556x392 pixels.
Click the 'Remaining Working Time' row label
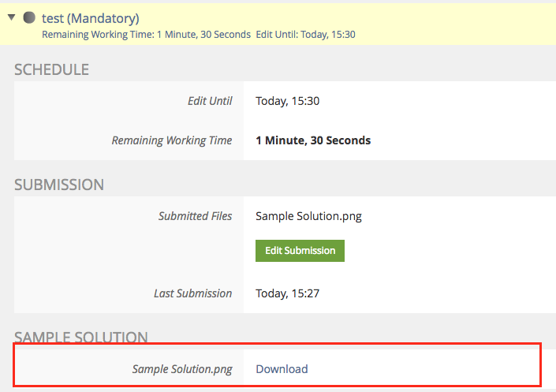coord(172,140)
